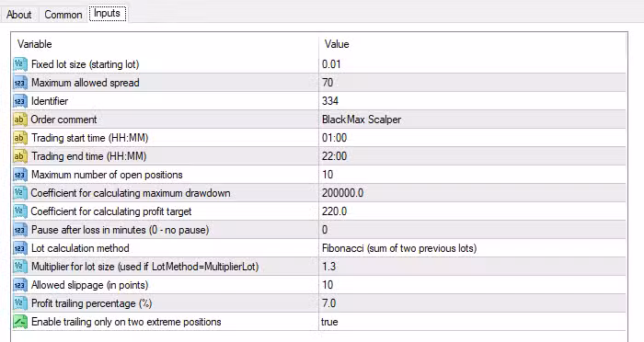
Task: Click the Profit trailing percentage icon
Action: click(x=20, y=303)
